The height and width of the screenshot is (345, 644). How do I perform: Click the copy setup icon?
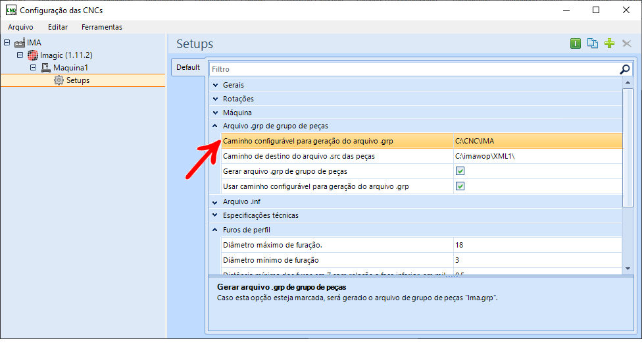tap(592, 43)
